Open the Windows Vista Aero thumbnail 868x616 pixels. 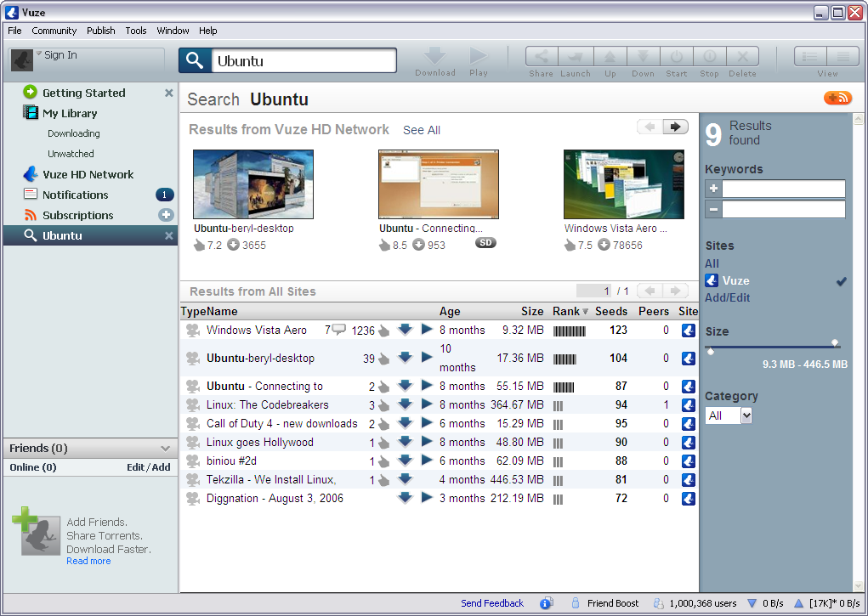pos(624,184)
